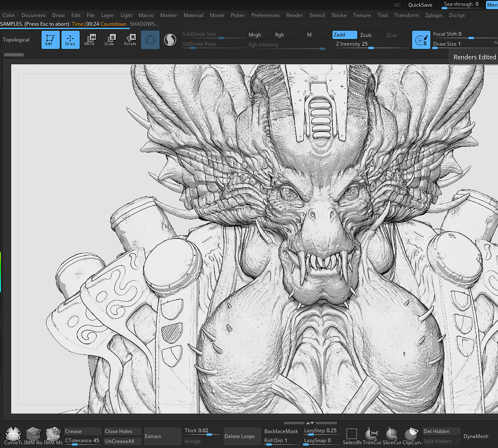Open the Preferences menu

pos(266,15)
